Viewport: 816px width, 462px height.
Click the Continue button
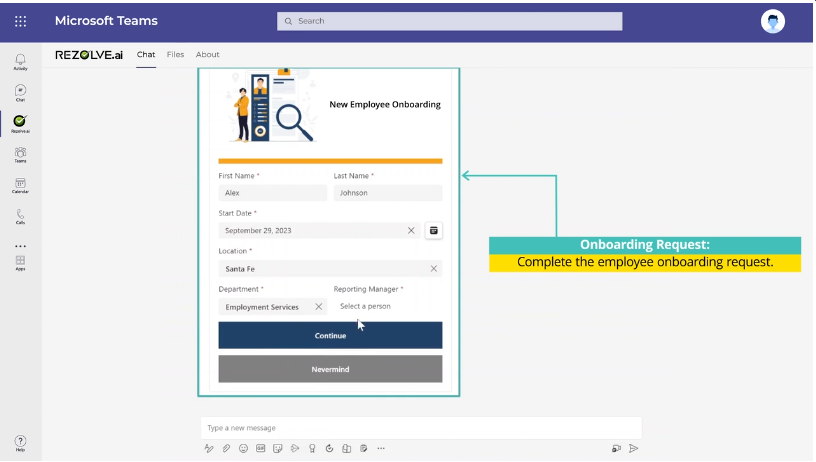coord(330,335)
